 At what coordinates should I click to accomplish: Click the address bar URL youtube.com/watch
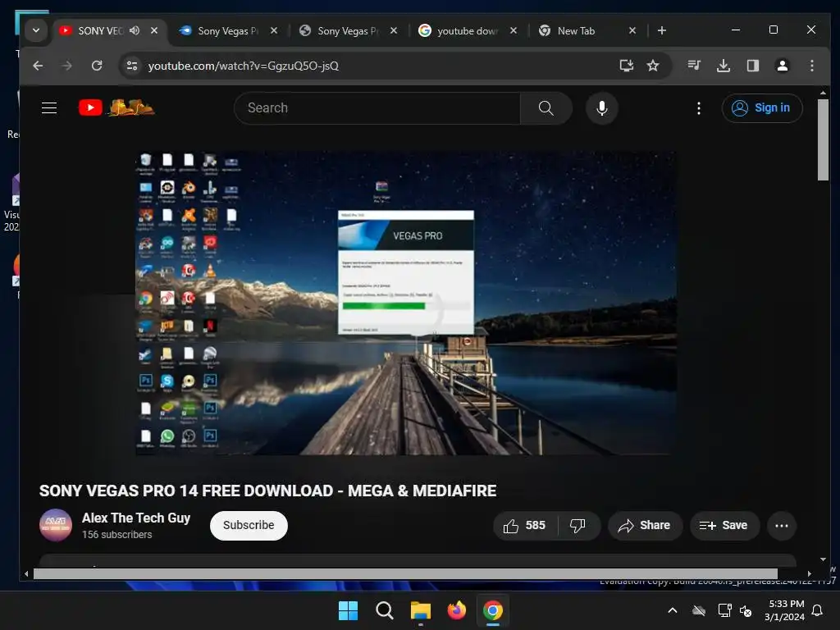(x=243, y=66)
